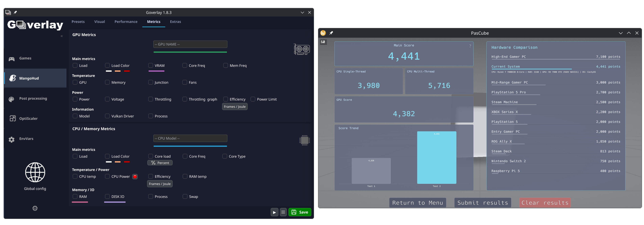This screenshot has height=225, width=644.
Task: Click the pin icon in Goverlay title bar
Action: click(x=15, y=12)
